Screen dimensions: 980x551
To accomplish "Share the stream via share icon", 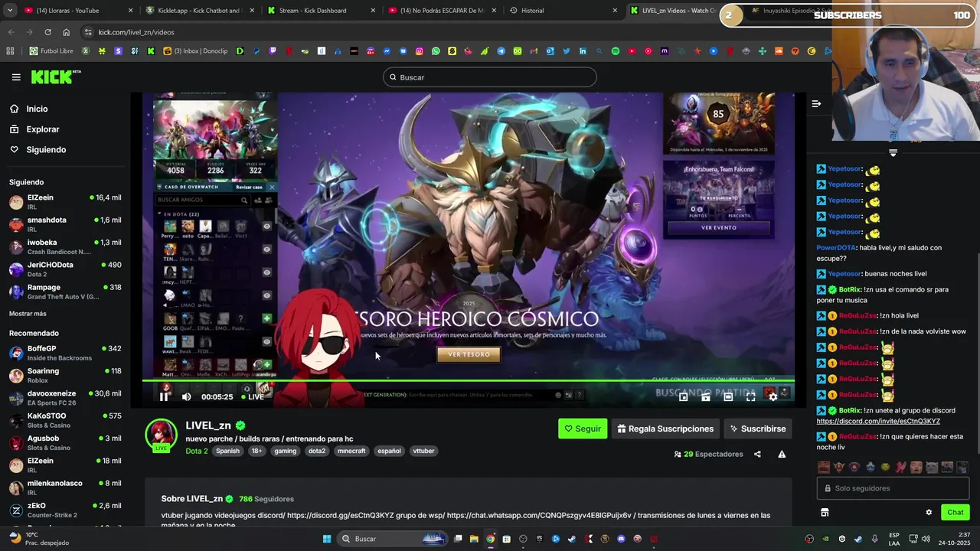I will (757, 454).
